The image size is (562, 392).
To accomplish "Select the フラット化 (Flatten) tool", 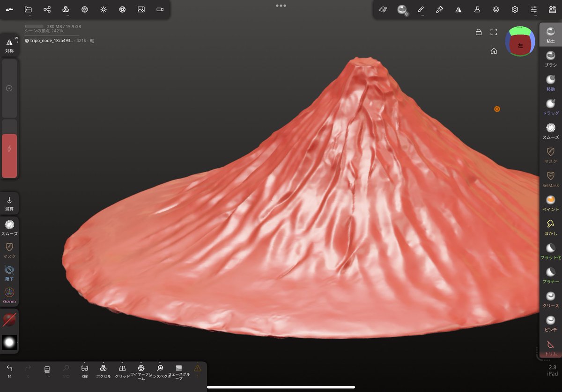I will (x=550, y=251).
